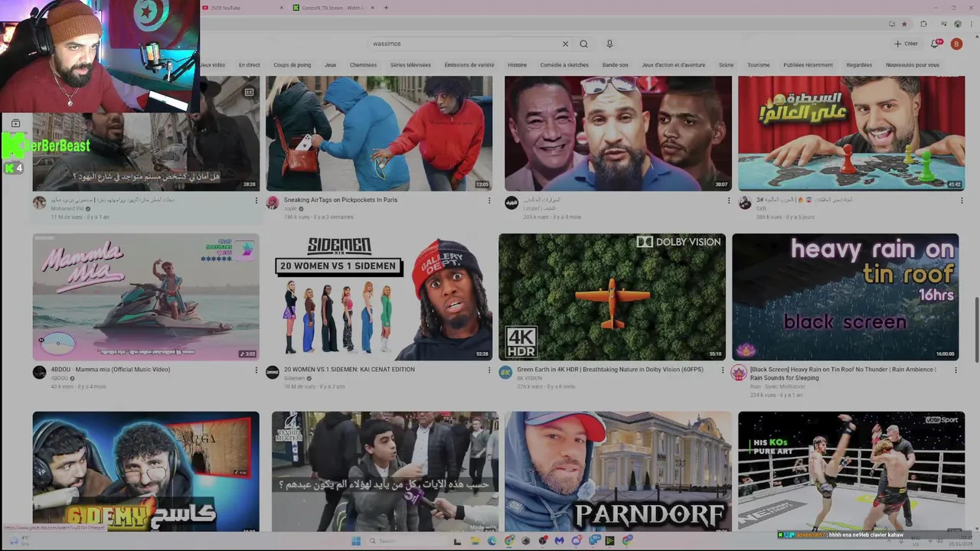The height and width of the screenshot is (551, 980).
Task: Start voice search with the microphone icon
Action: click(x=609, y=44)
